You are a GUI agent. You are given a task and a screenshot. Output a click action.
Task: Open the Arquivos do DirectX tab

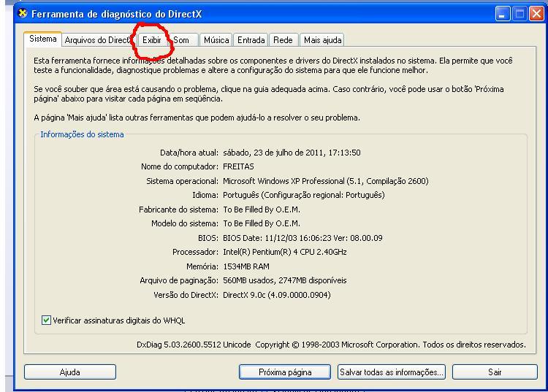pos(98,40)
